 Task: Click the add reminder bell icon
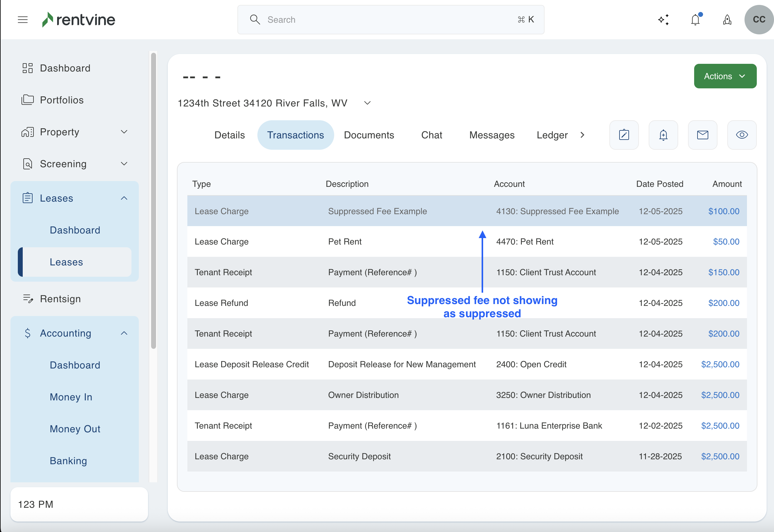[x=663, y=135]
